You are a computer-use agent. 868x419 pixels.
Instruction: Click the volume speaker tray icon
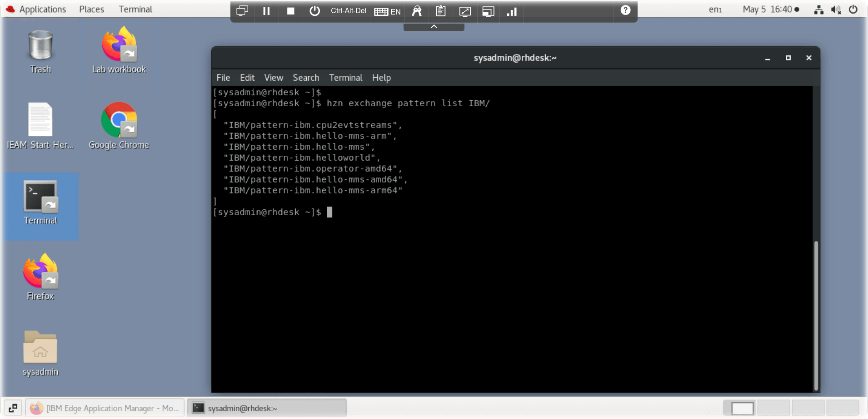836,10
